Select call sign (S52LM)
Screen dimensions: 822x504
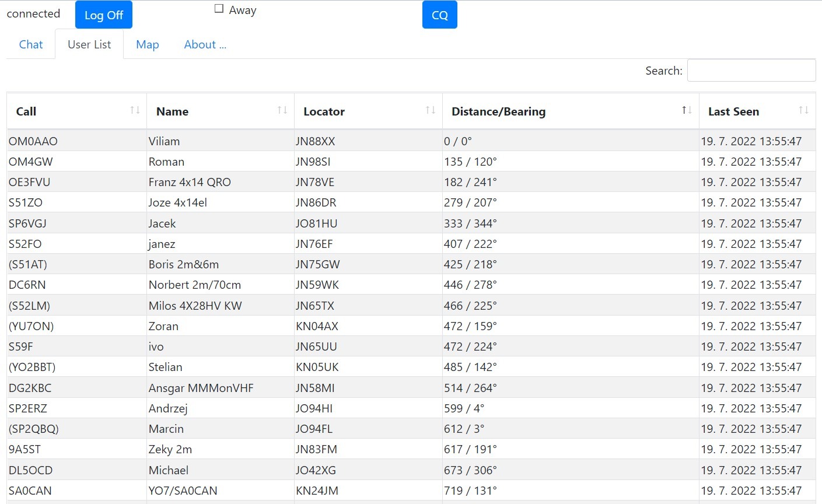tap(30, 306)
